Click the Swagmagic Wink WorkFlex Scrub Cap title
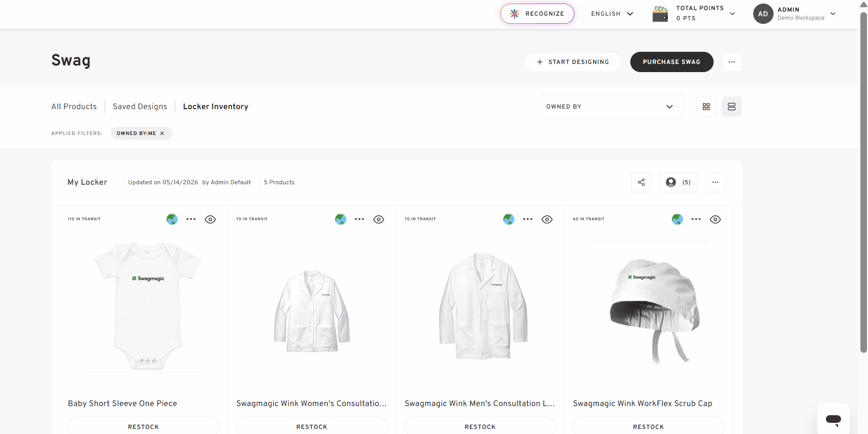 [x=642, y=404]
